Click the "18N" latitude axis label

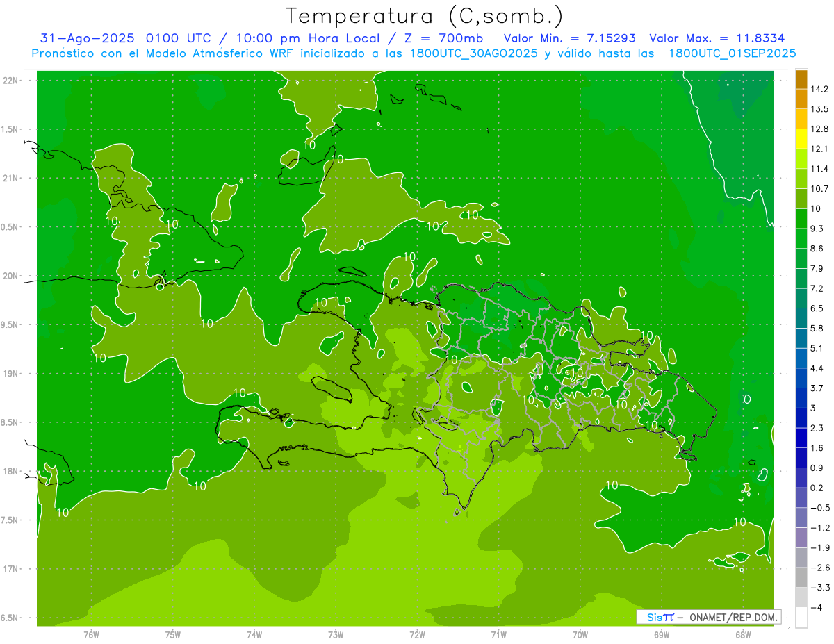[x=12, y=471]
